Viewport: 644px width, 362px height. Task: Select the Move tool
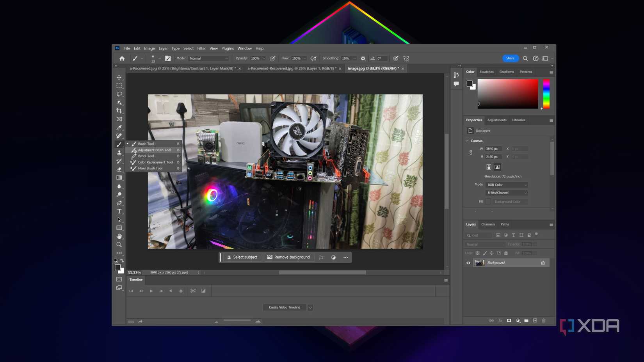click(119, 77)
